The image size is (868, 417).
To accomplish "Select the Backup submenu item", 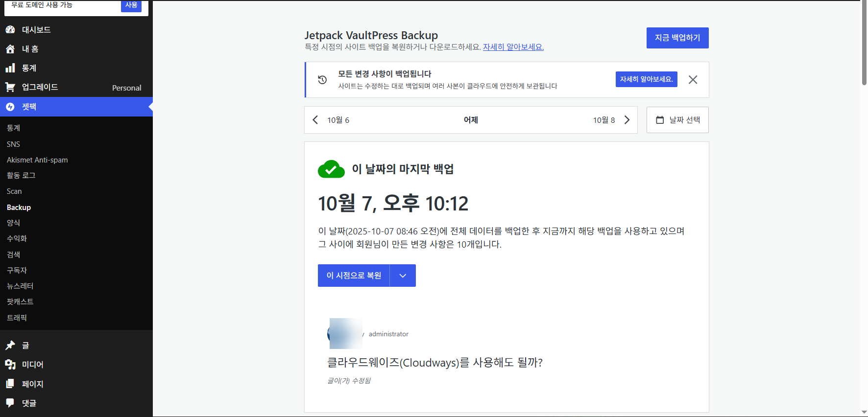I will point(19,208).
